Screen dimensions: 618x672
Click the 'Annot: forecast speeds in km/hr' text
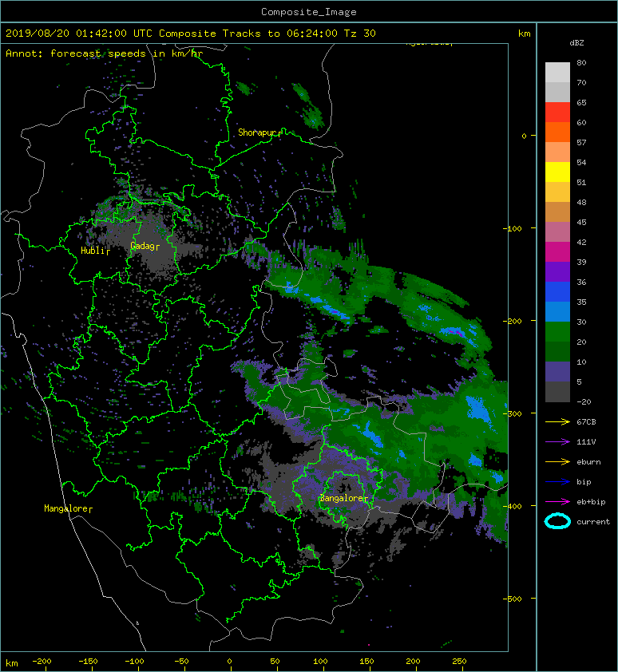pyautogui.click(x=105, y=53)
